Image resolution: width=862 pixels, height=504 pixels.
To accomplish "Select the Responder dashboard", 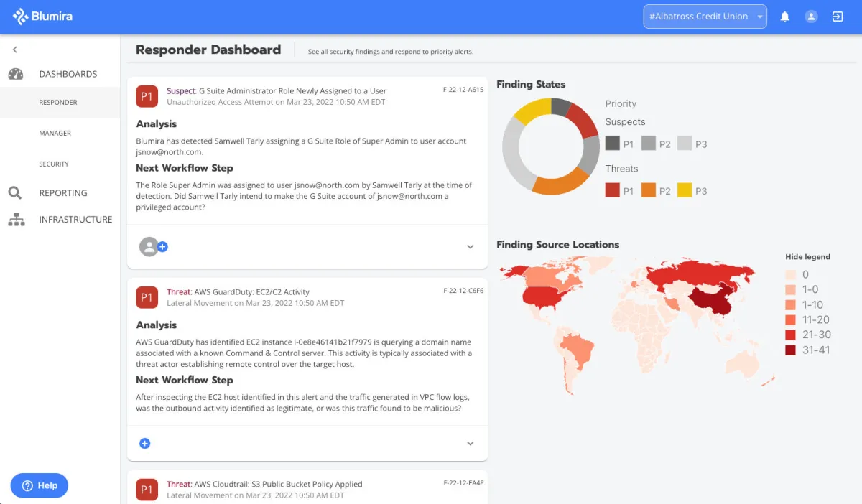I will (58, 103).
